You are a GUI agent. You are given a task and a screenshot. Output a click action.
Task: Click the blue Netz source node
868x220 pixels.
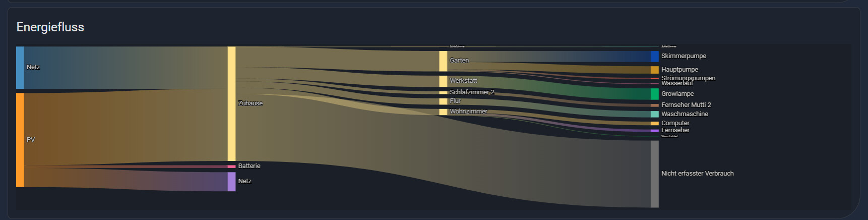click(x=20, y=68)
